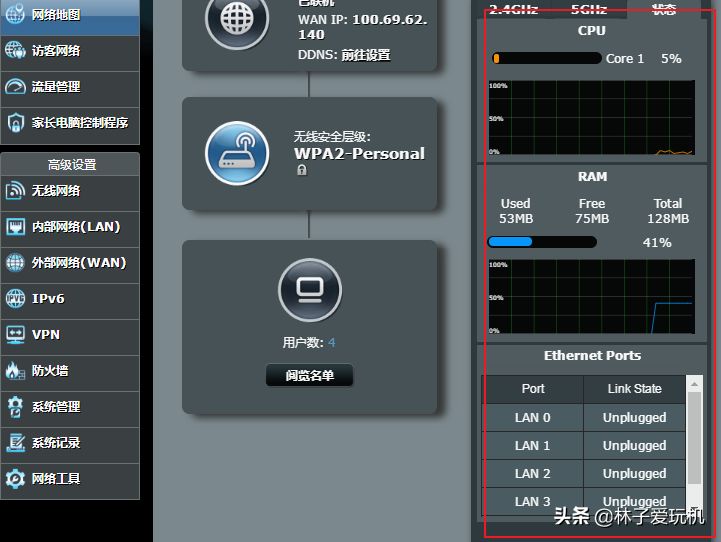Image resolution: width=721 pixels, height=542 pixels.
Task: Open 流量管理 traffic manager gauge icon
Action: point(15,86)
